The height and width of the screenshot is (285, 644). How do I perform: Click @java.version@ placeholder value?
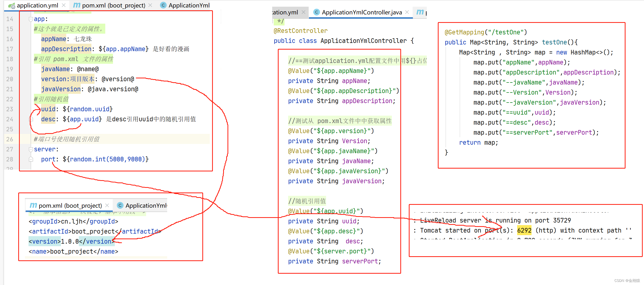coord(113,89)
